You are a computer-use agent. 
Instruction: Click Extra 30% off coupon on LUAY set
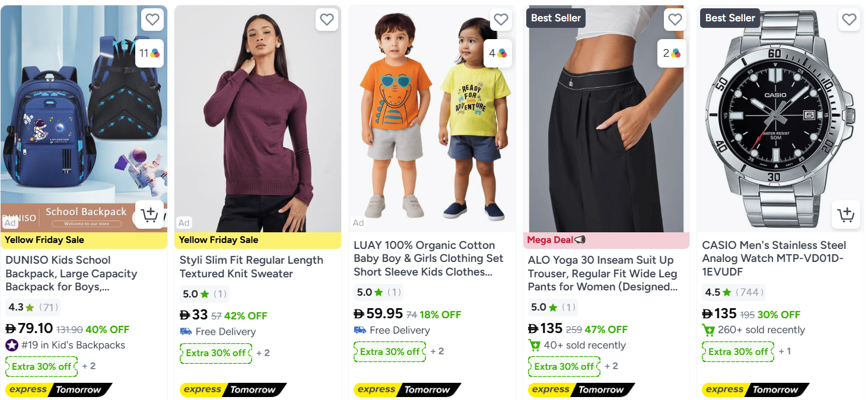(x=389, y=351)
